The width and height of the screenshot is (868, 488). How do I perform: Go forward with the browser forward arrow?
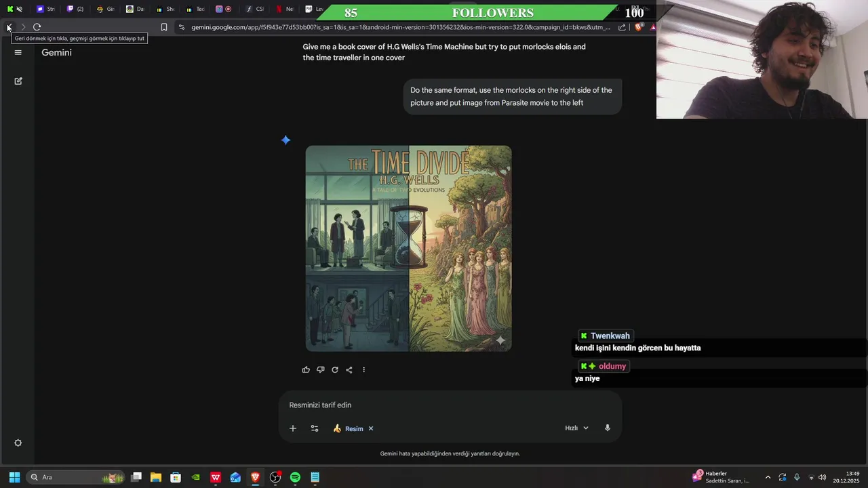click(23, 27)
